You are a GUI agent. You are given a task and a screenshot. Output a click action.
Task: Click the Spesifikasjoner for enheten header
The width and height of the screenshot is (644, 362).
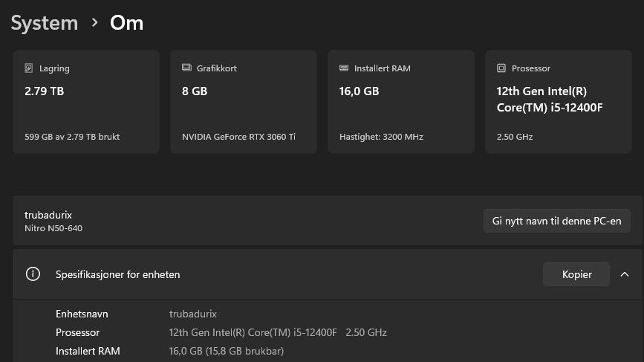click(x=118, y=274)
